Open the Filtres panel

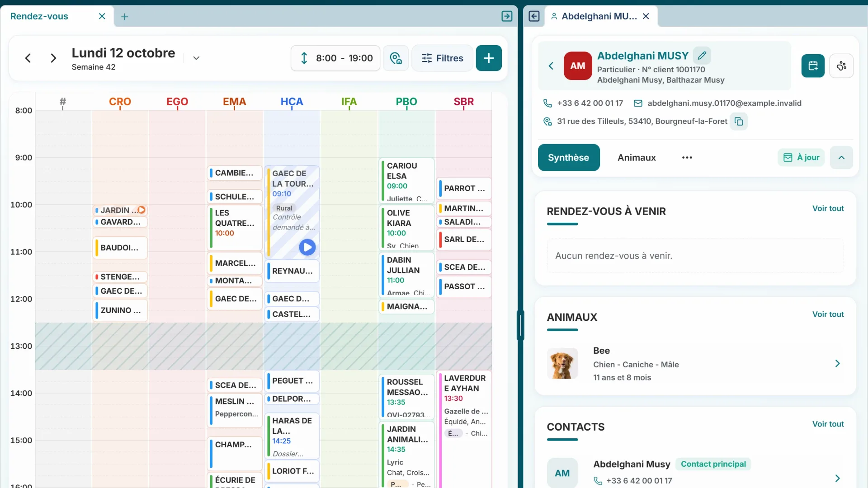442,58
